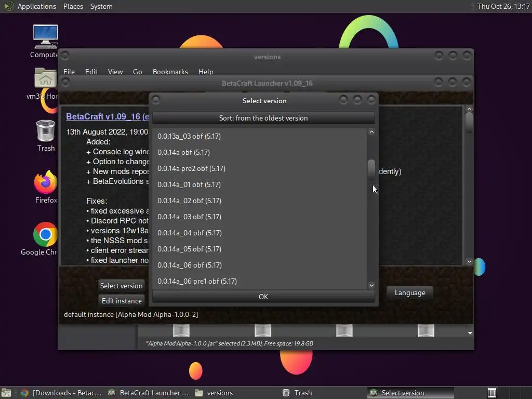The width and height of the screenshot is (532, 399).
Task: Click the show desktop icon in bottom panel
Action: pos(6,393)
